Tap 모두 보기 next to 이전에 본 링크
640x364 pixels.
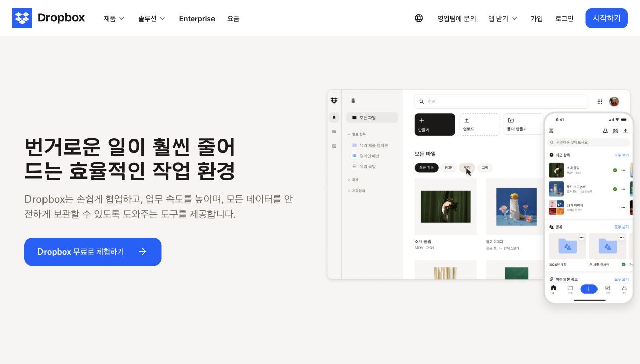[622, 279]
